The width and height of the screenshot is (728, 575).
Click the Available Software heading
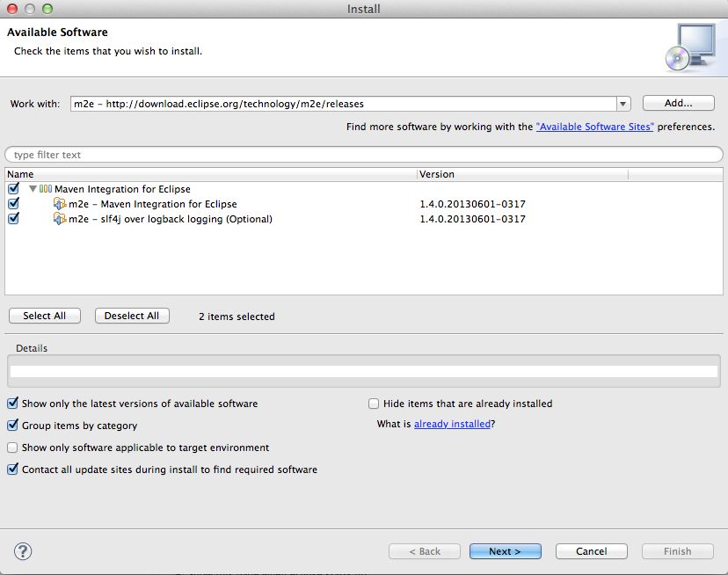click(57, 32)
